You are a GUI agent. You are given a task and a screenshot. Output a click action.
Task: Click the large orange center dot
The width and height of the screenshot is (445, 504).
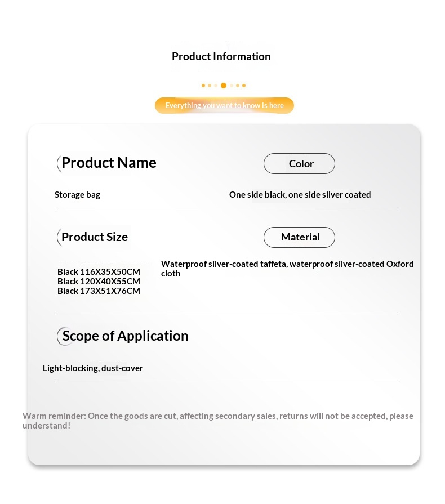[224, 86]
